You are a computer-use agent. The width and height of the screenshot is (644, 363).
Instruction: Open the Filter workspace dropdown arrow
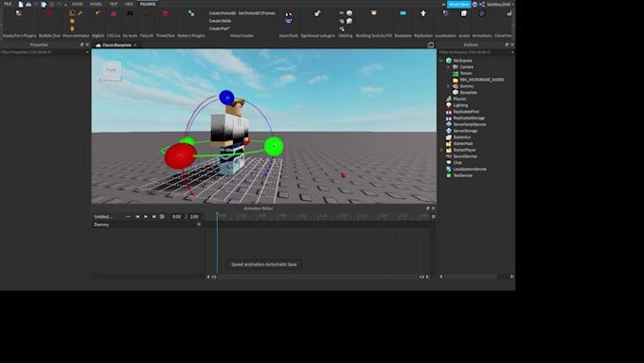pyautogui.click(x=512, y=52)
